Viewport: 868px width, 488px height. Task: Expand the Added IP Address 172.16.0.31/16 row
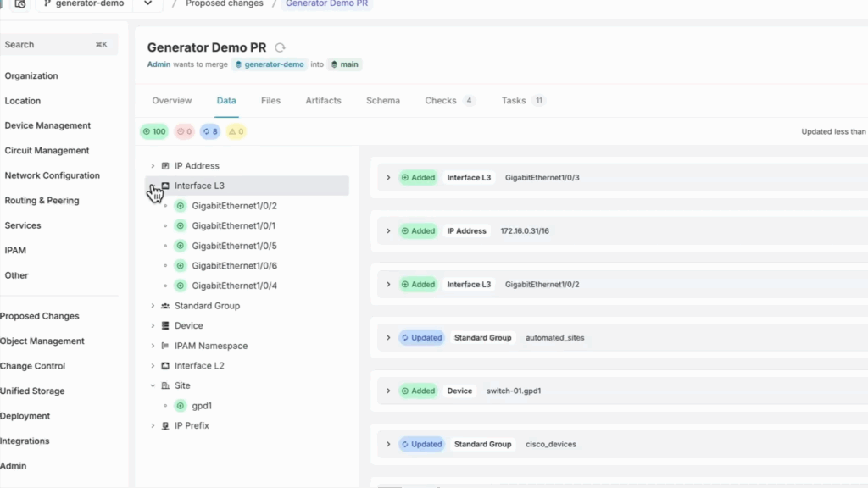pos(388,230)
